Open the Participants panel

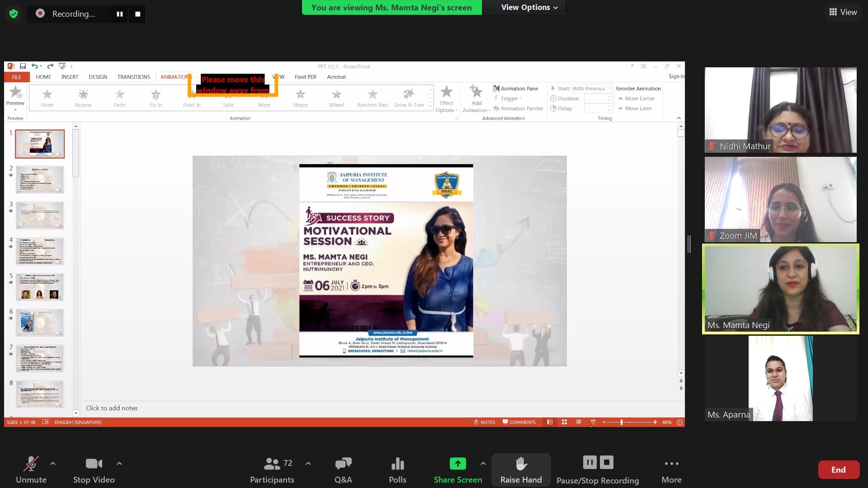pos(272,470)
